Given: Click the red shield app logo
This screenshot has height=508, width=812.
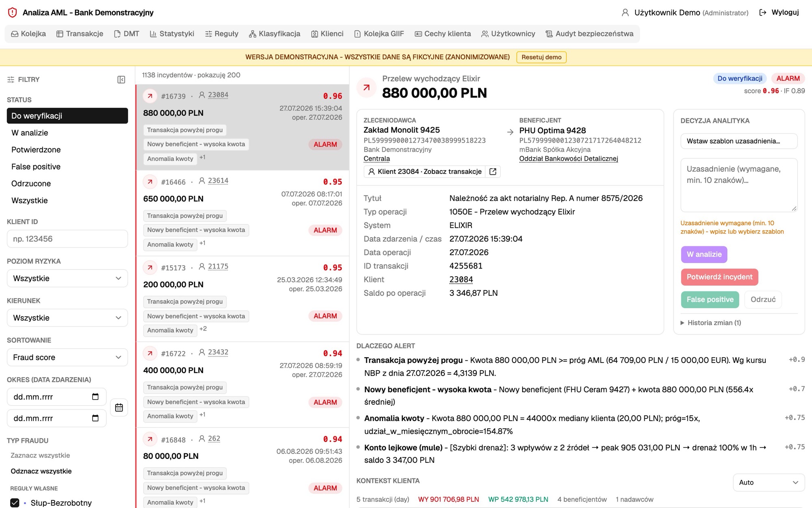Looking at the screenshot, I should (x=13, y=13).
